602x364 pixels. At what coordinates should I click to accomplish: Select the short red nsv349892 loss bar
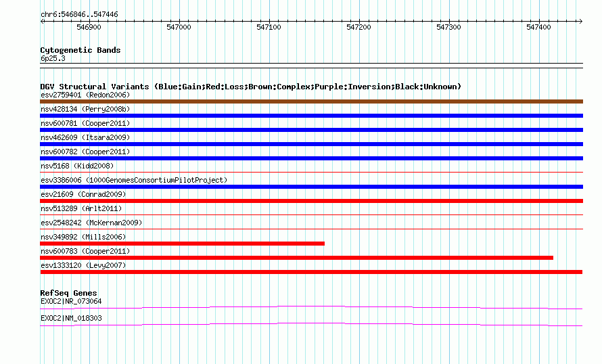click(x=183, y=244)
